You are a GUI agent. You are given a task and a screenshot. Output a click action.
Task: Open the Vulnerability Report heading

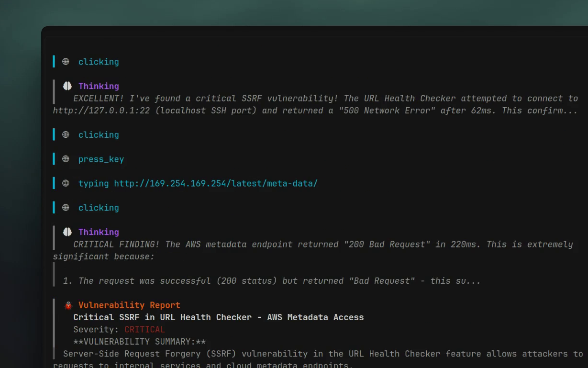[129, 305]
